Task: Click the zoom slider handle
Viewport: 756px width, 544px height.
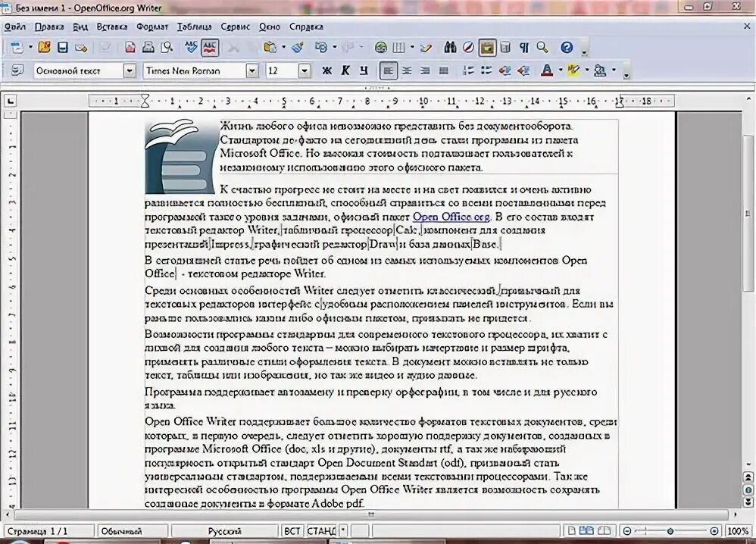Action: point(670,531)
